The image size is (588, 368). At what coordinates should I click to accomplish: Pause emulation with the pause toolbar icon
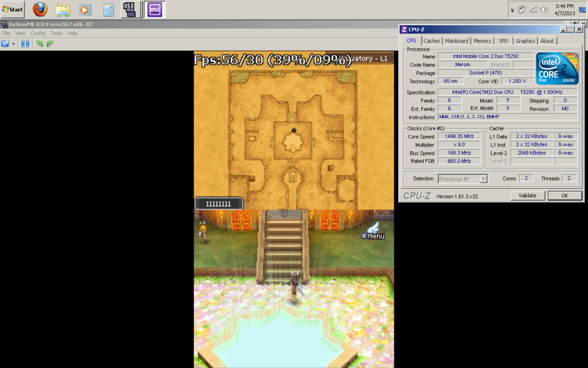coord(25,44)
